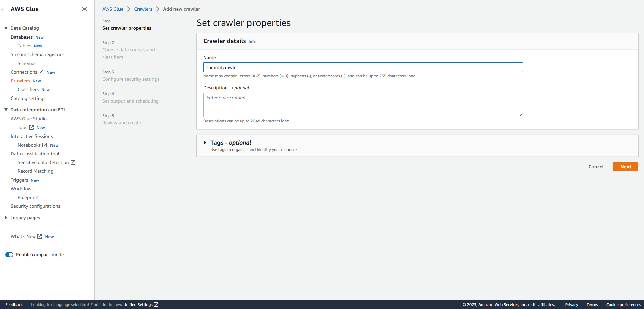This screenshot has width=644, height=309.
Task: Open Classifiers page
Action: click(x=28, y=89)
